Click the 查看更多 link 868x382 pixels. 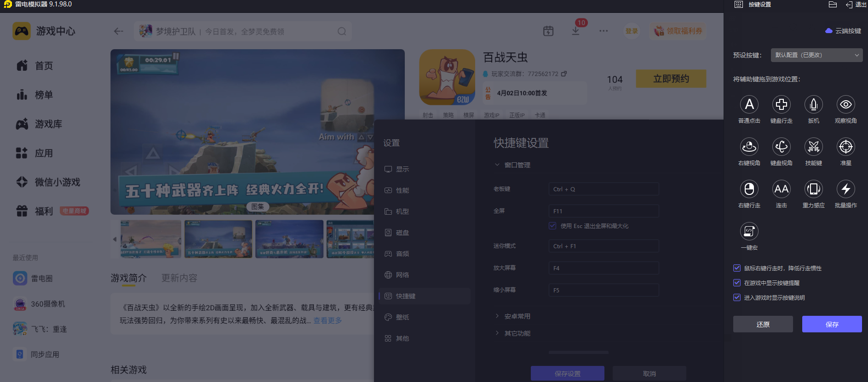pyautogui.click(x=328, y=320)
